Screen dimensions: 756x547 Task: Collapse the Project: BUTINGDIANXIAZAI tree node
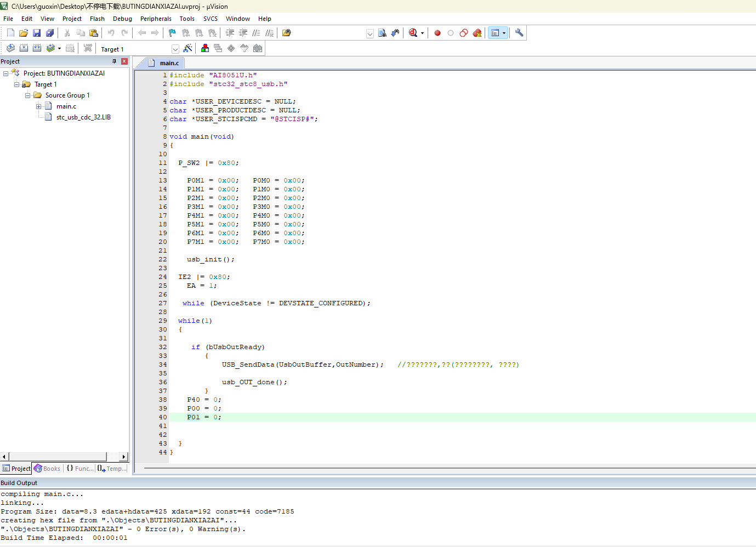[x=6, y=73]
